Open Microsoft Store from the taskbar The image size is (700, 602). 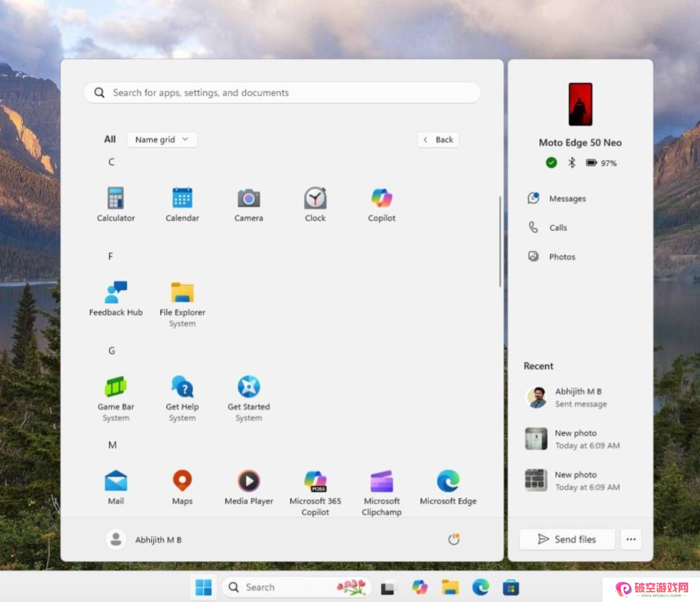tap(511, 587)
